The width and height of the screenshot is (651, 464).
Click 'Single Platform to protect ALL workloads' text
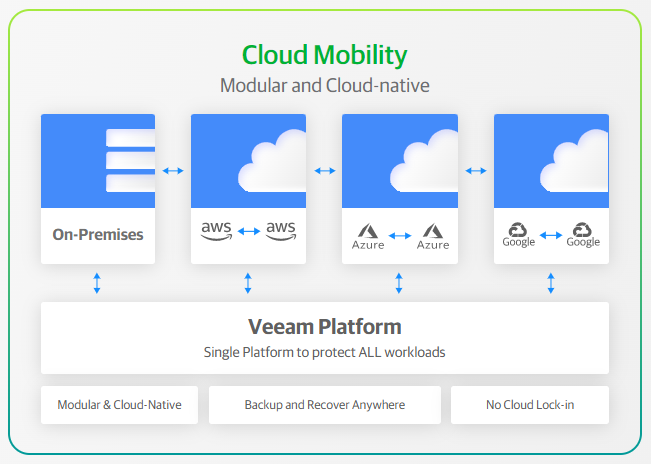(325, 352)
